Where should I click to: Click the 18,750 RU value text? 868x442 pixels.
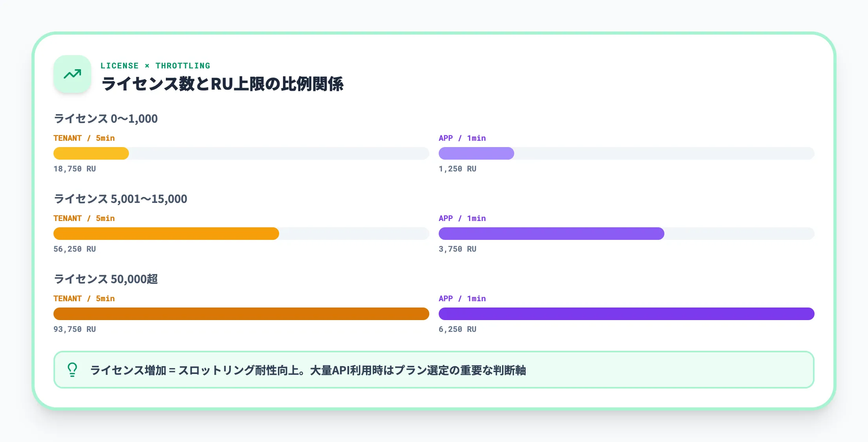[x=74, y=169]
